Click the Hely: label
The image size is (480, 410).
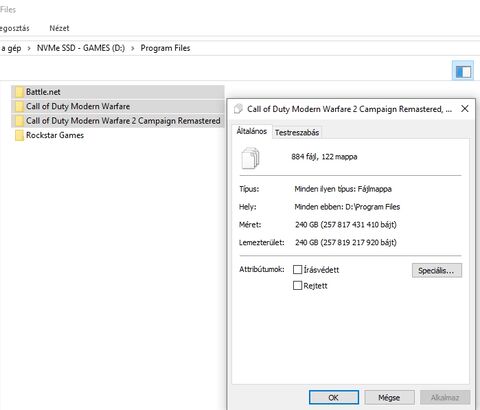tap(248, 207)
